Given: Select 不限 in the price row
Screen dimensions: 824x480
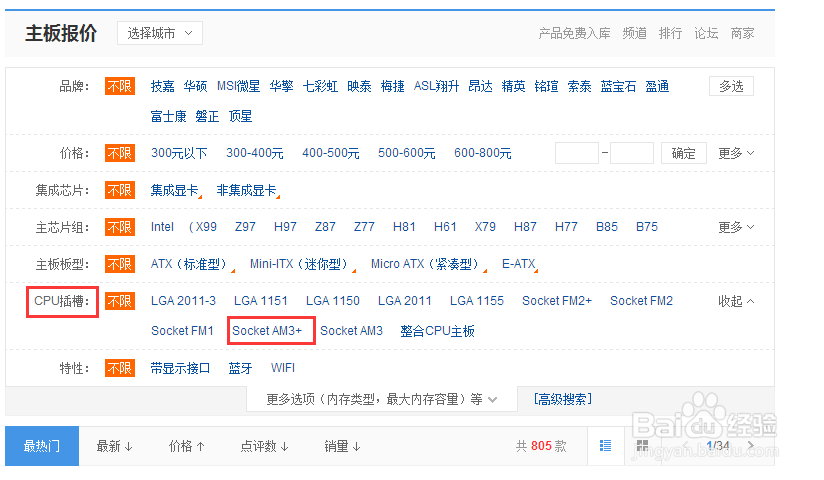Looking at the screenshot, I should point(120,153).
